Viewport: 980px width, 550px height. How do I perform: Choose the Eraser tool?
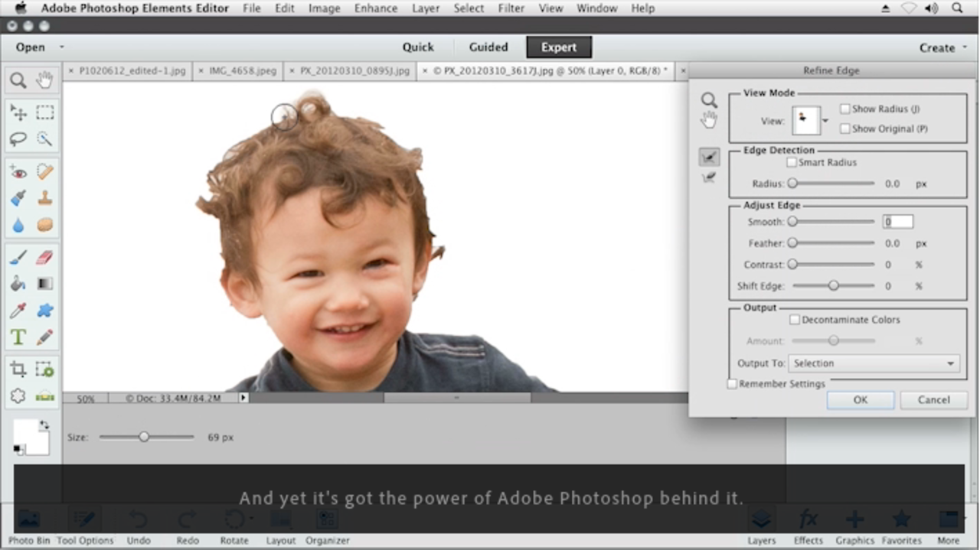(45, 256)
